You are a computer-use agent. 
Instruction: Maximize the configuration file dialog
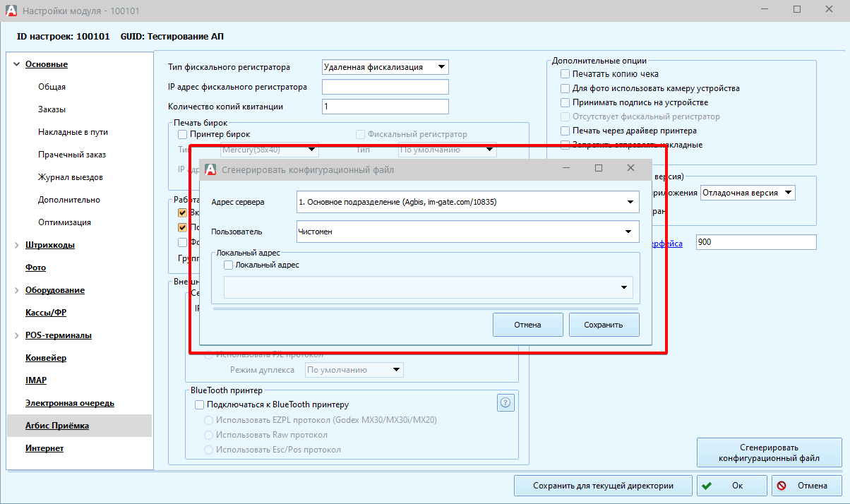click(599, 168)
